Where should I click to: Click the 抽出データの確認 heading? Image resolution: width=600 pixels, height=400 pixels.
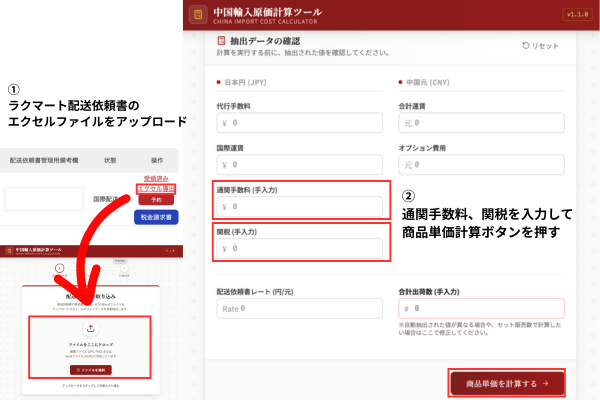265,41
